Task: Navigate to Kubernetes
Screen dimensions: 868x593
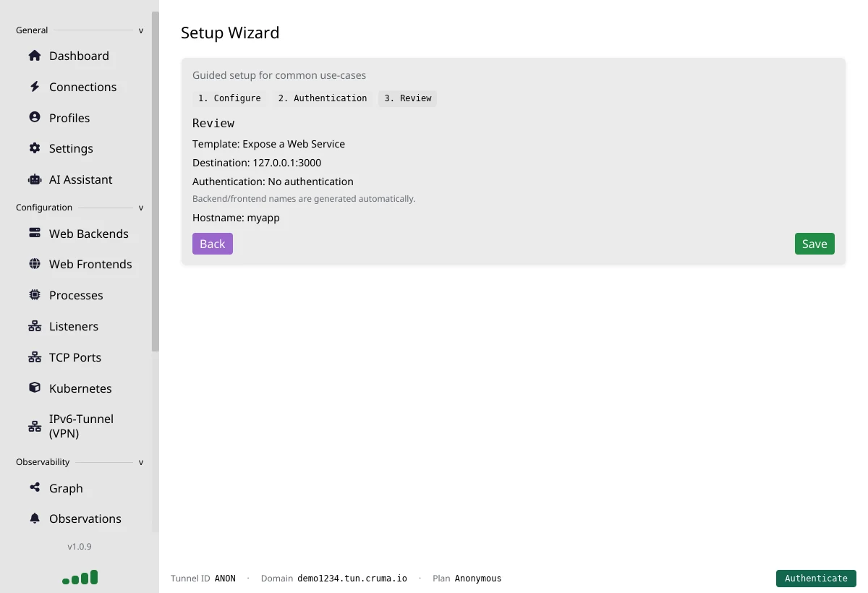Action: (x=80, y=388)
